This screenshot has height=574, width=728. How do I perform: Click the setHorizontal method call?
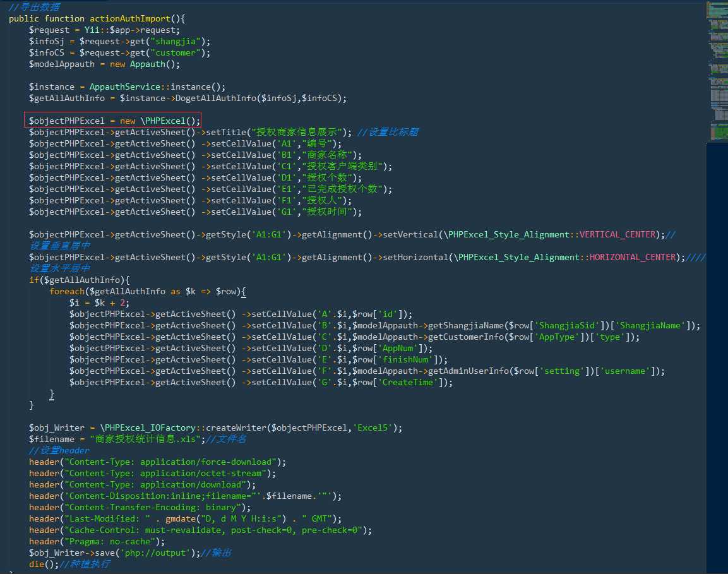tap(415, 257)
